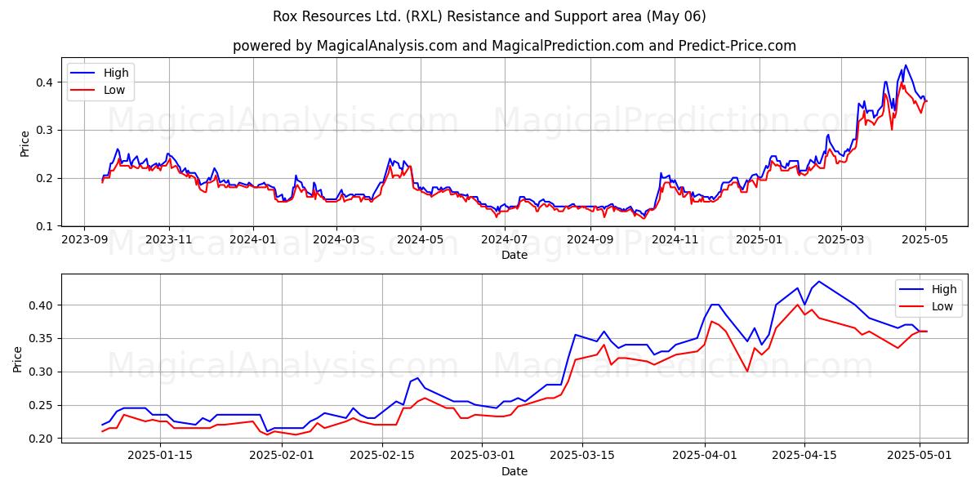Image resolution: width=980 pixels, height=490 pixels.
Task: Click the '2024-11' tick label
Action: [x=674, y=239]
